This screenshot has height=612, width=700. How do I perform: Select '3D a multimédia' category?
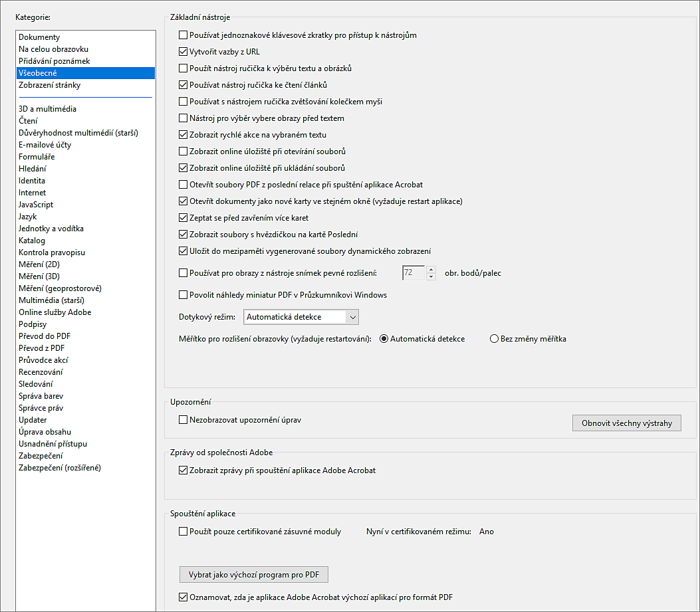coord(86,109)
